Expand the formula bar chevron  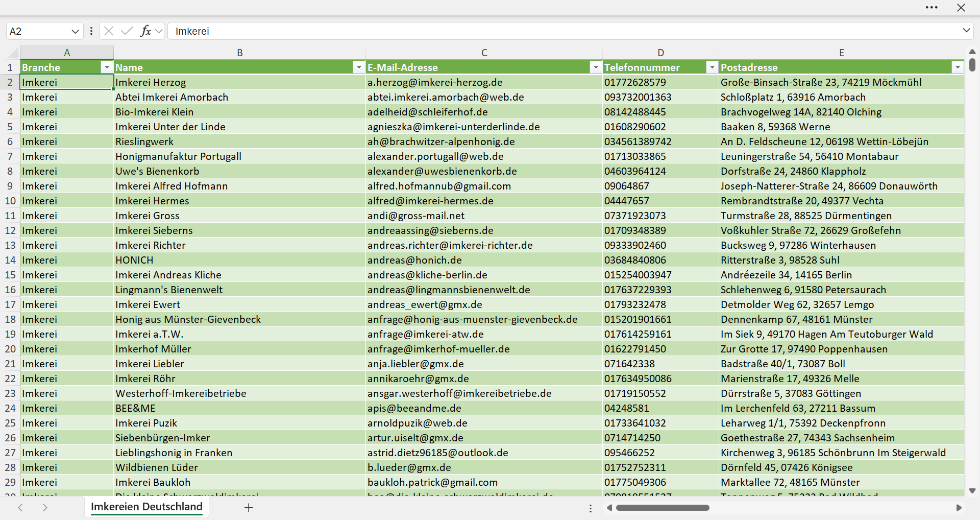click(966, 31)
